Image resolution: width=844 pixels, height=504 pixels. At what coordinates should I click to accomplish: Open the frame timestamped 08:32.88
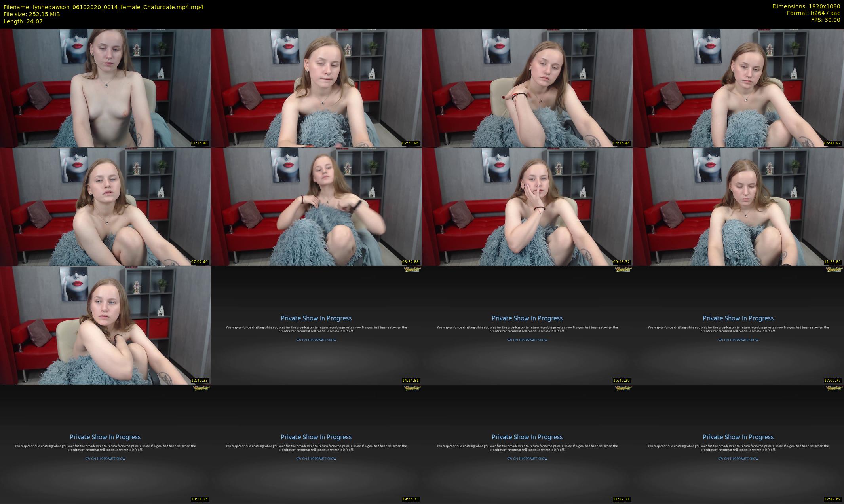[316, 207]
